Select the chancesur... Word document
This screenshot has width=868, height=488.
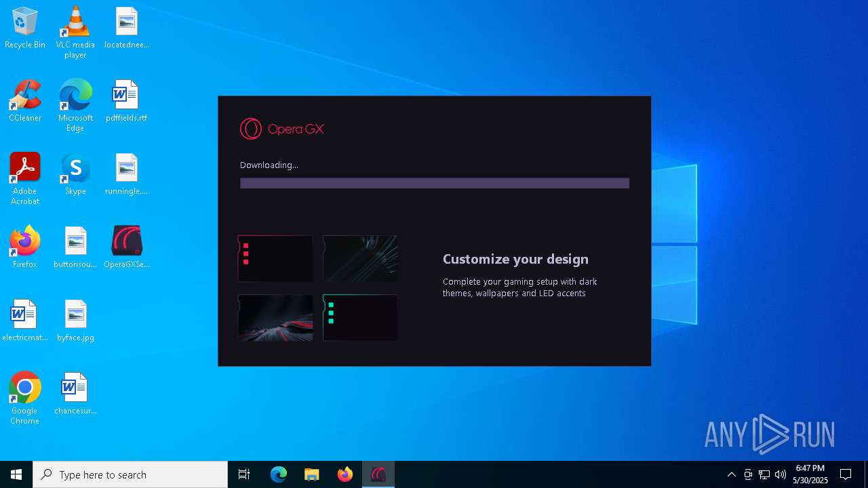[x=75, y=394]
